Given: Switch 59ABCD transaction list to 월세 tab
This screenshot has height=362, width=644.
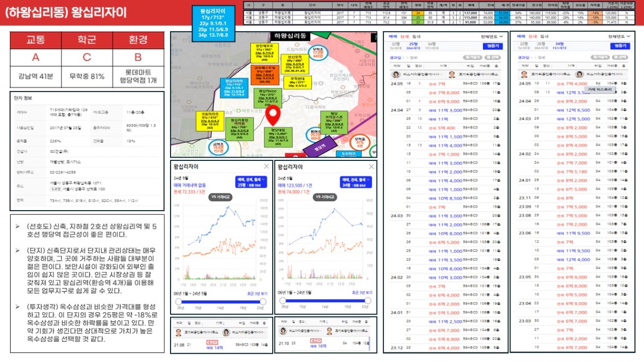Looking at the screenshot, I should [x=416, y=37].
